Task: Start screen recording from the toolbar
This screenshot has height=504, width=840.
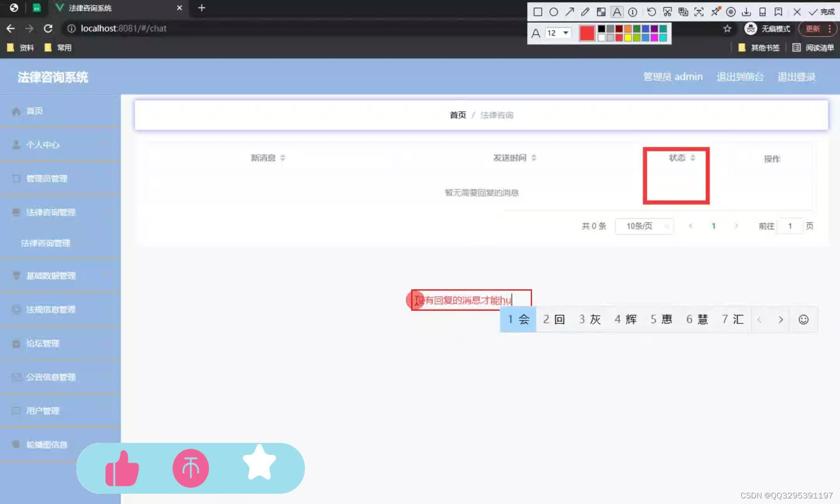Action: point(731,12)
